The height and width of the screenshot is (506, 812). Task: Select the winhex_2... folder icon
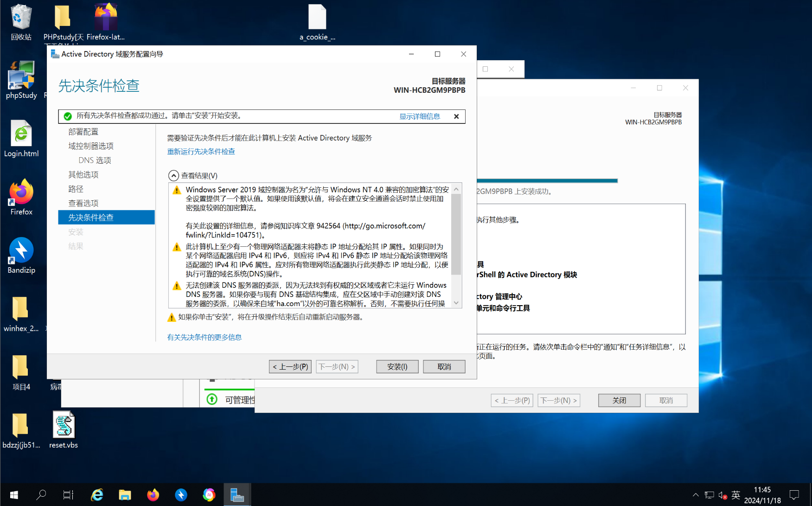(21, 314)
